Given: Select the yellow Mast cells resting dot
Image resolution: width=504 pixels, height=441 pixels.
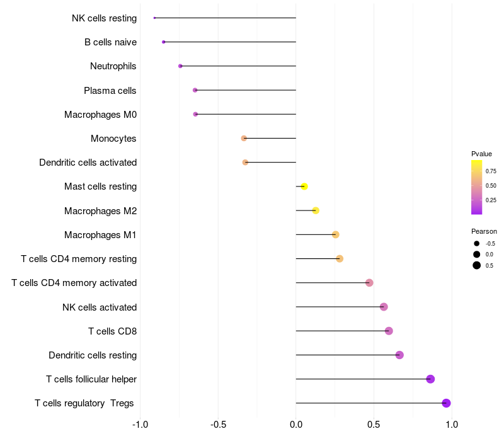Looking at the screenshot, I should click(304, 186).
